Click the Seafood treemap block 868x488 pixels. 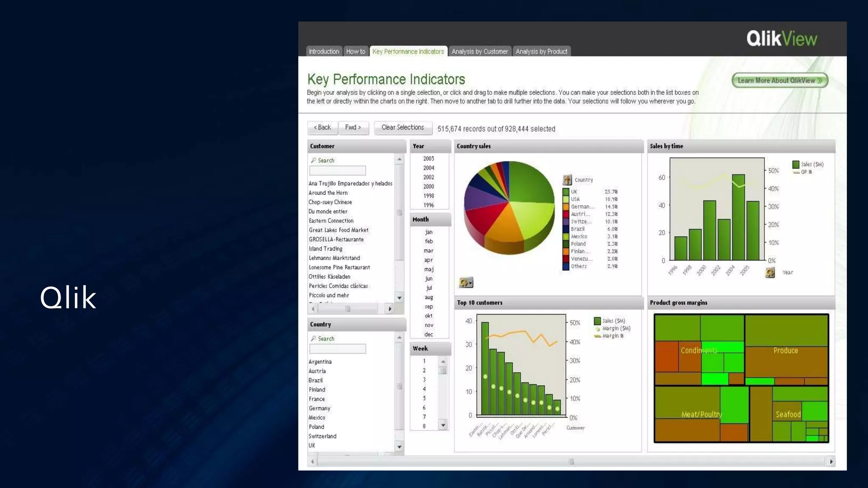(788, 414)
